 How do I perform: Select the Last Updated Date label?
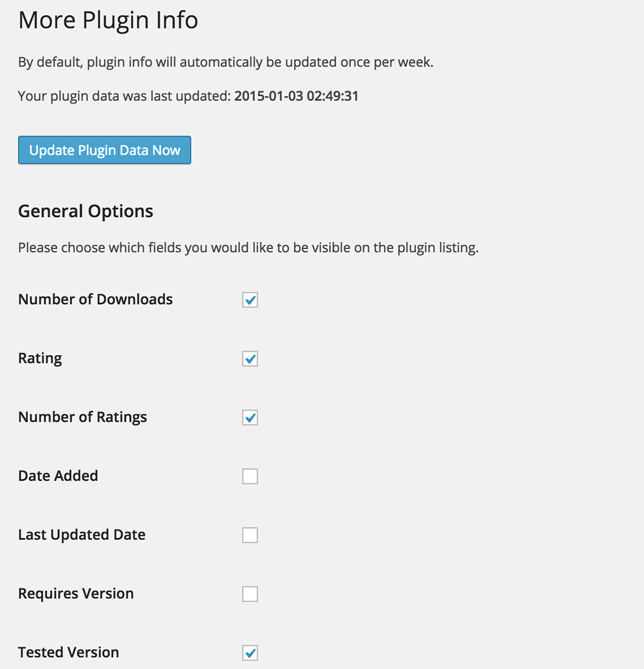click(x=82, y=535)
